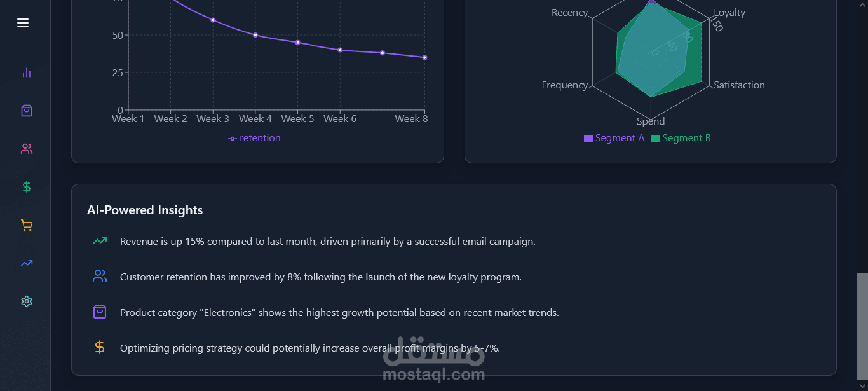
Task: Click the Week 8 retention data point
Action: click(x=424, y=57)
